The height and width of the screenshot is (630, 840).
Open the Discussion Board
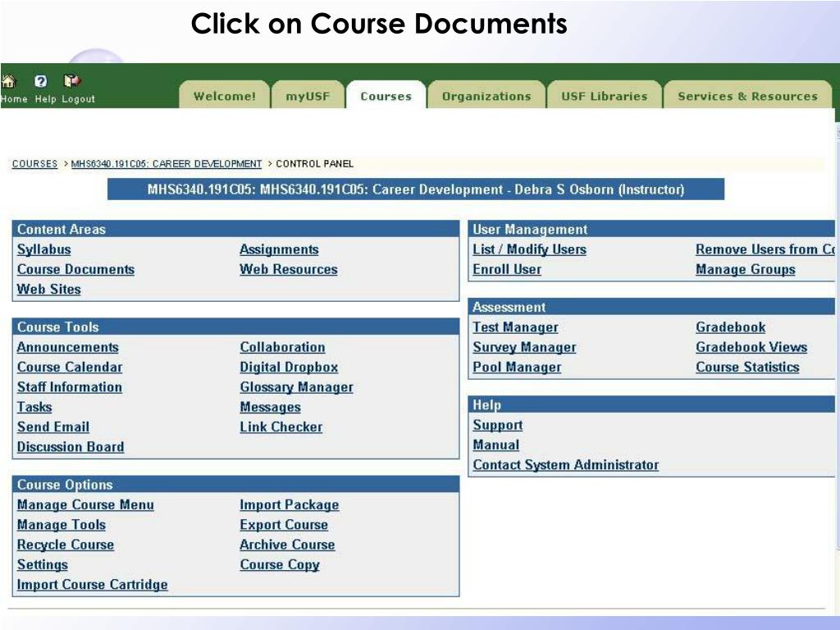click(x=71, y=447)
